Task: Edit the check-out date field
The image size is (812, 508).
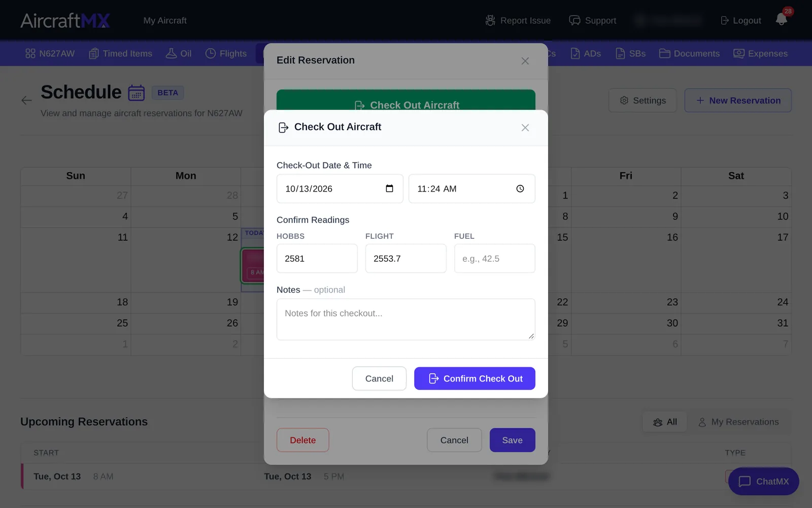Action: 340,188
